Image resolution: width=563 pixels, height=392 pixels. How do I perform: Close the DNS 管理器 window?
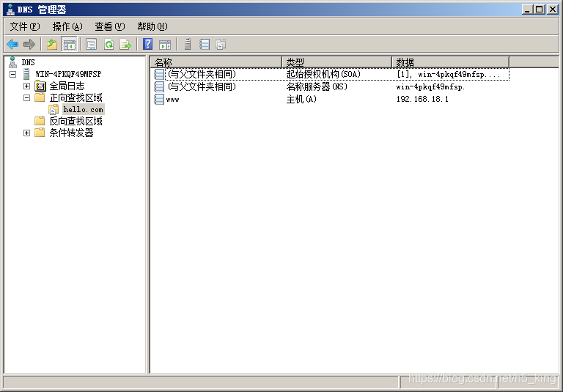pyautogui.click(x=552, y=10)
